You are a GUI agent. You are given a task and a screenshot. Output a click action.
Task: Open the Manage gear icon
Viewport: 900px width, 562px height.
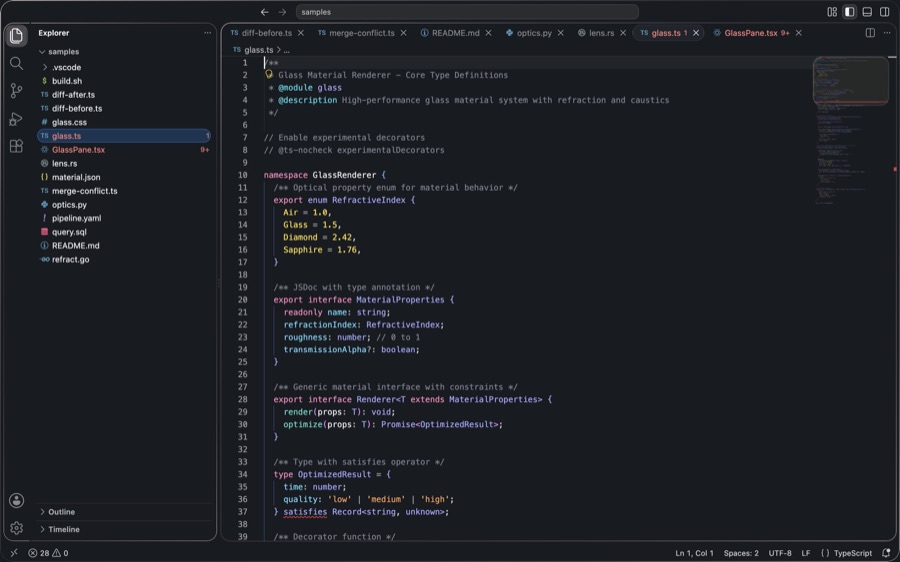pyautogui.click(x=16, y=528)
